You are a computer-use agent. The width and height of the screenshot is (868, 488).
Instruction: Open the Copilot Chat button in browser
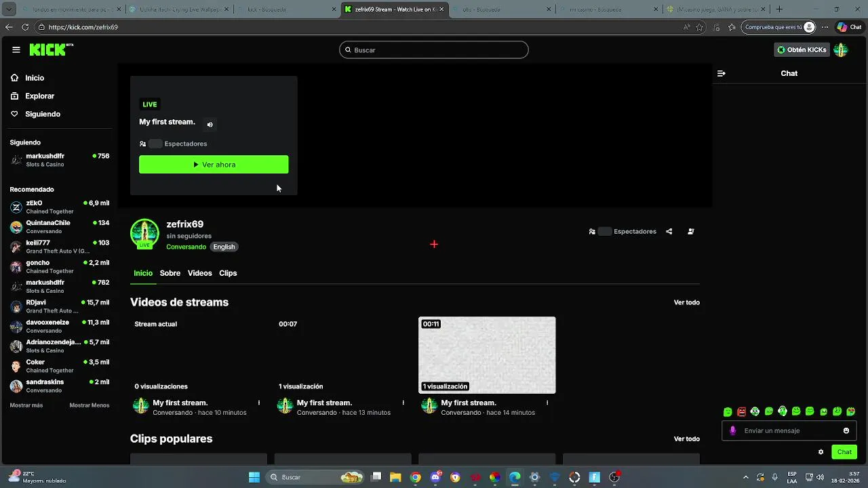tap(850, 27)
